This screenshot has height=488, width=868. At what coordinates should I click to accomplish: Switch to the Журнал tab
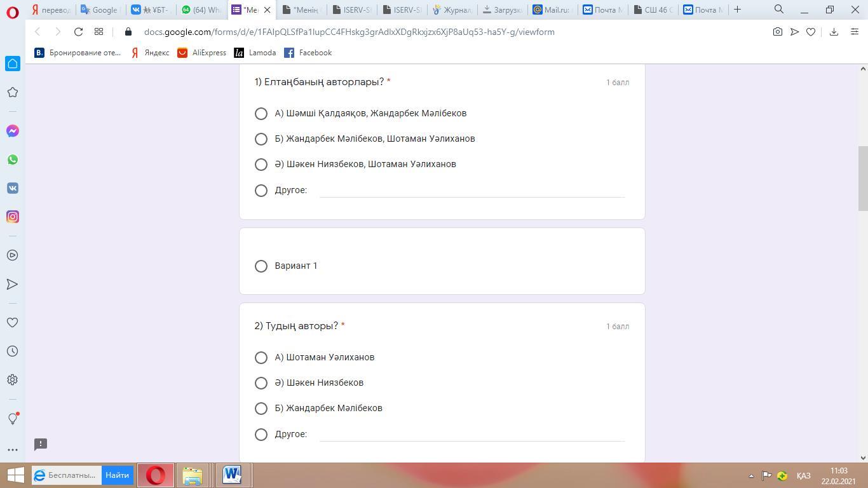[452, 10]
